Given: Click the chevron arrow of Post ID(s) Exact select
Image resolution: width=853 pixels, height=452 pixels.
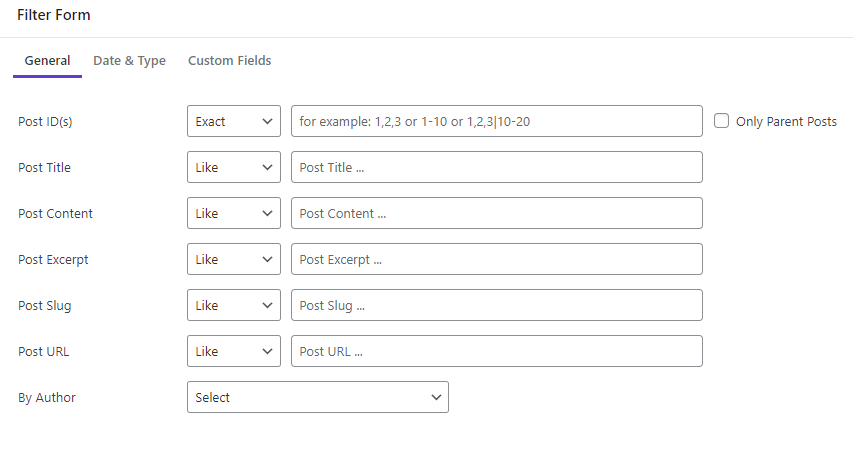Looking at the screenshot, I should point(267,121).
